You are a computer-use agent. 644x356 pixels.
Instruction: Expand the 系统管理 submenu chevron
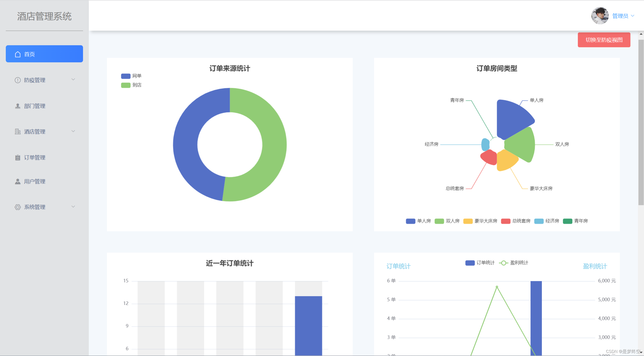pos(73,207)
